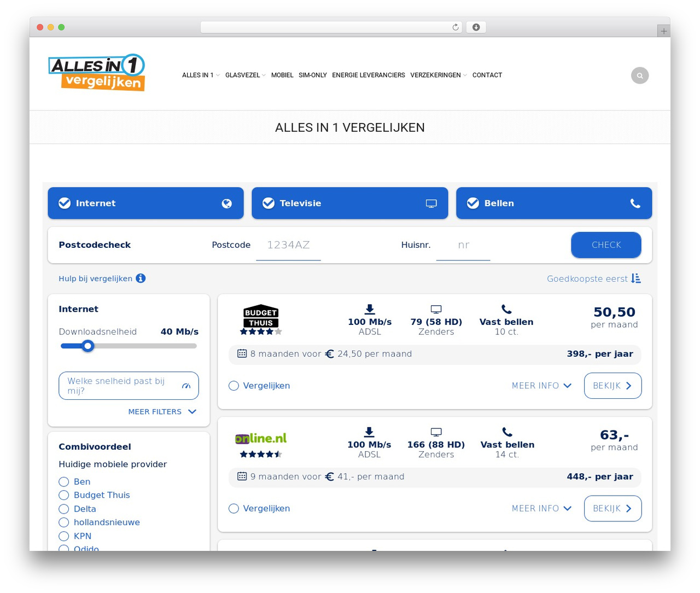The width and height of the screenshot is (700, 593).
Task: Go to the MOBIEL menu item
Action: point(282,75)
